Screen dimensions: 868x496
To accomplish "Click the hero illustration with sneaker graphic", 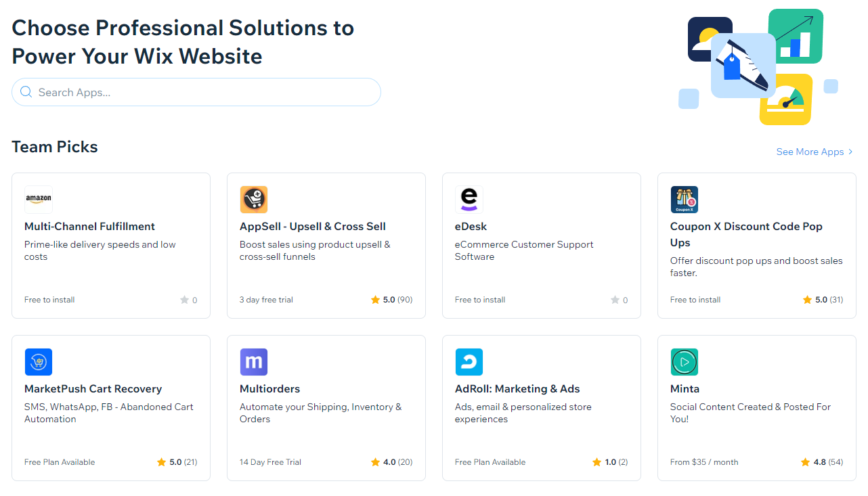I will (x=758, y=67).
